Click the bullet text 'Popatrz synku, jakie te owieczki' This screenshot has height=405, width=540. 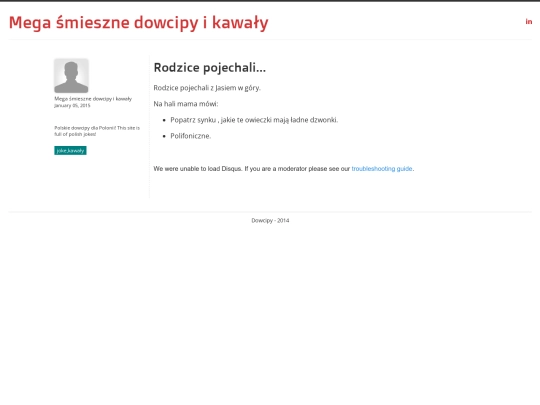coord(254,120)
